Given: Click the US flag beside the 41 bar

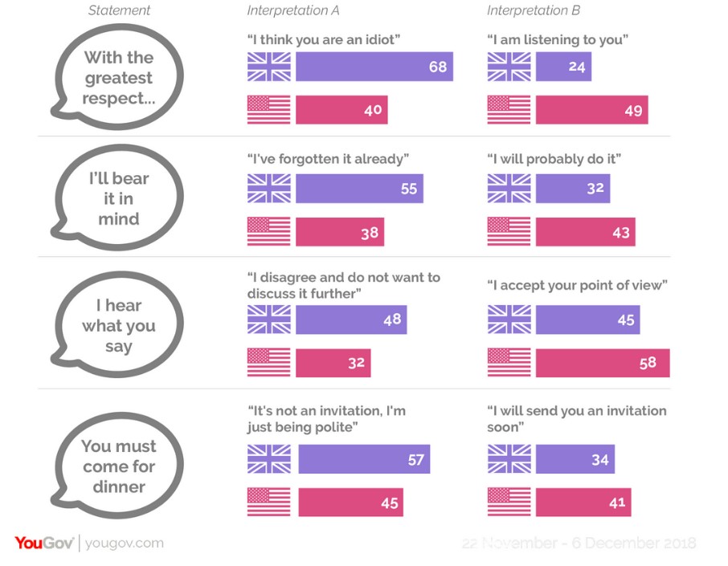Looking at the screenshot, I should pos(509,502).
